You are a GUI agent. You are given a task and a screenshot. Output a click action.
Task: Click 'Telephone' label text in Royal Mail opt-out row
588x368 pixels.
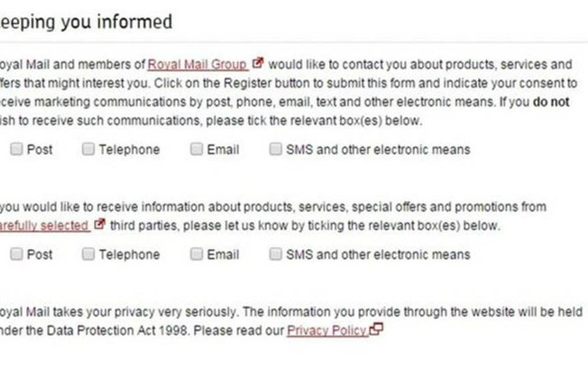pyautogui.click(x=129, y=150)
